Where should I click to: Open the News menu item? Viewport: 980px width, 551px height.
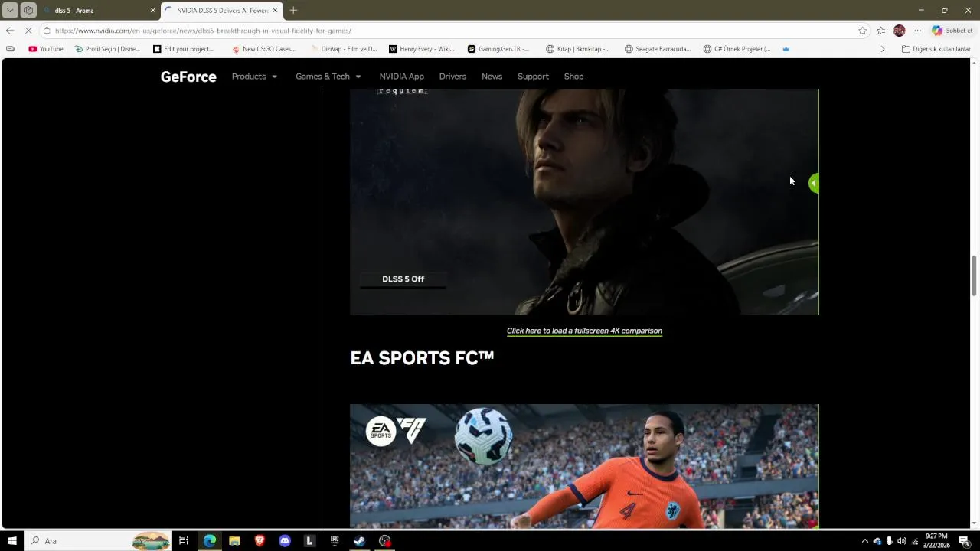coord(492,77)
